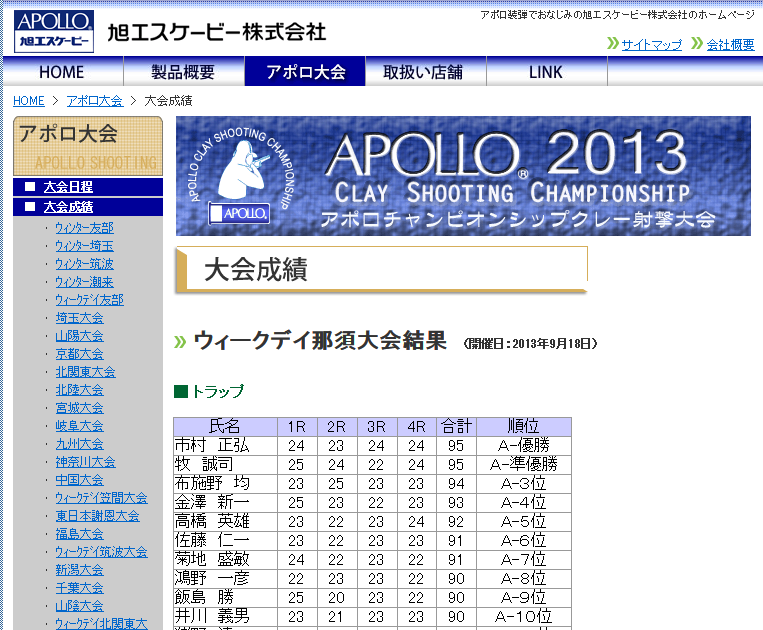Screen dimensions: 763x630
Task: Select the HOME navigation tab
Action: click(62, 72)
